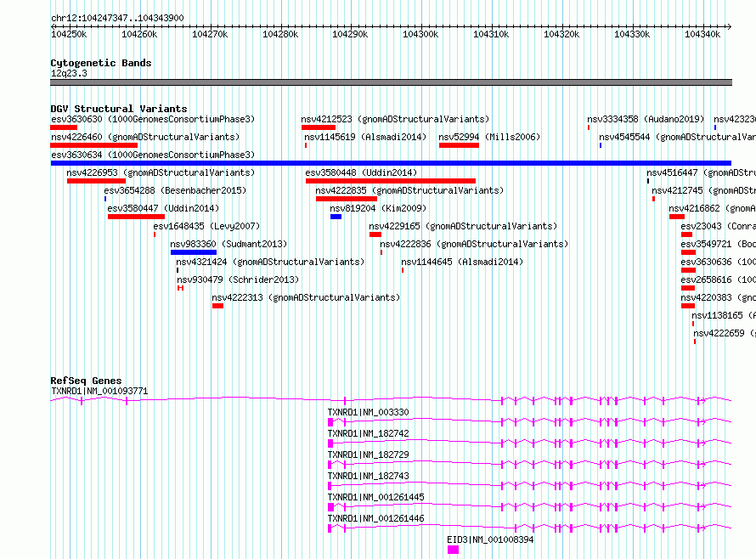Click the first exon box of NM_003330
Viewport: 756px width, 559px height.
(x=330, y=422)
